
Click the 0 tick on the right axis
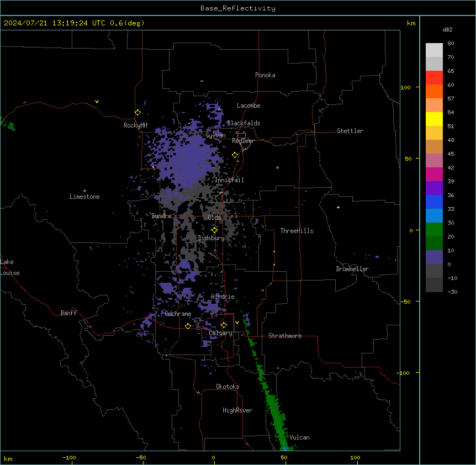[x=411, y=230]
